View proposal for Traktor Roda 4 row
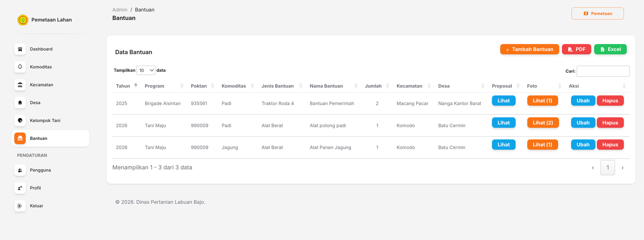Screen dimensions: 644x240 [504, 101]
